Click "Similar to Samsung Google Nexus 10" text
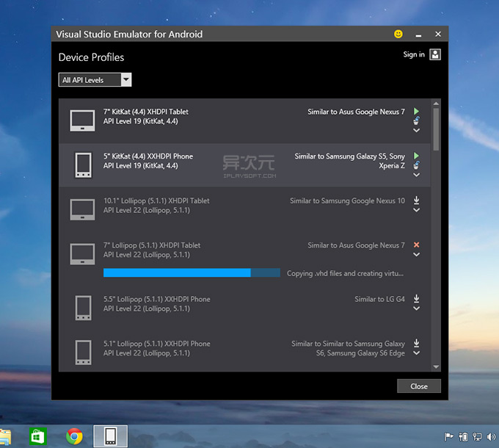 (x=347, y=201)
